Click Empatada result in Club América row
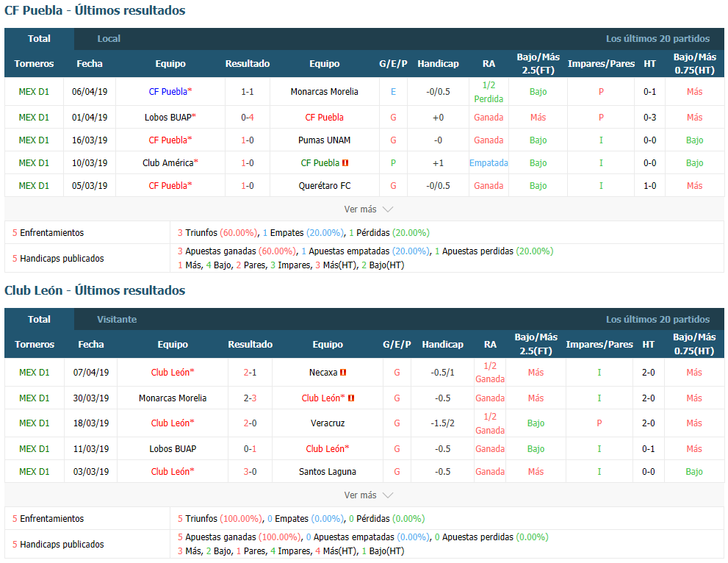This screenshot has width=728, height=563. click(x=489, y=163)
